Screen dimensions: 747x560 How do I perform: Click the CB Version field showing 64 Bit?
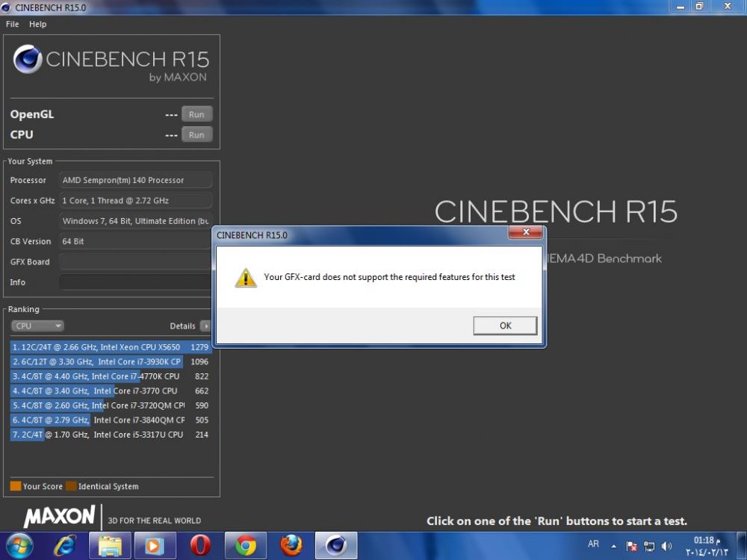[x=136, y=241]
